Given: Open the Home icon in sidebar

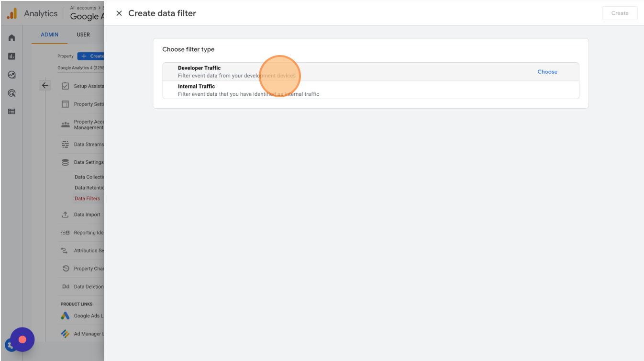Looking at the screenshot, I should click(x=12, y=38).
